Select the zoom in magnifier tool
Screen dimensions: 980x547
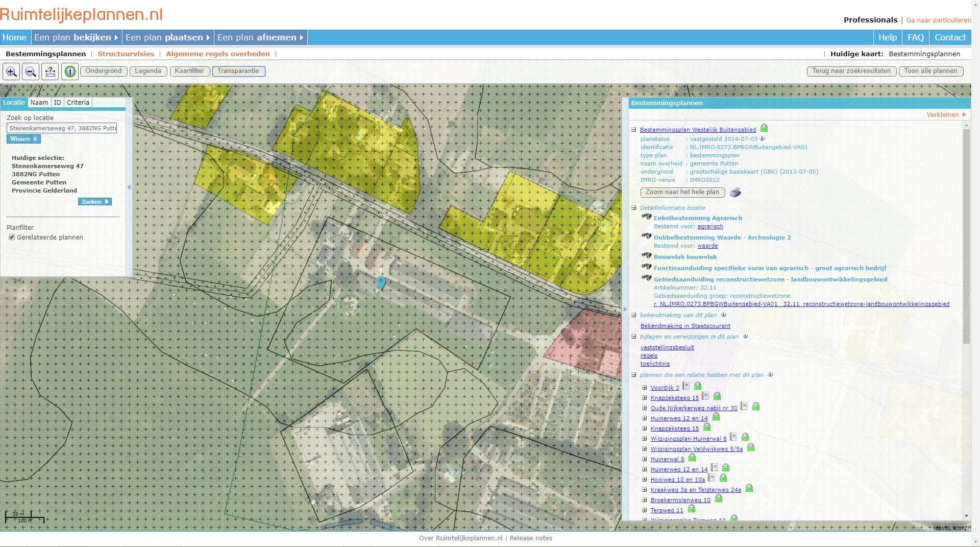[x=12, y=72]
